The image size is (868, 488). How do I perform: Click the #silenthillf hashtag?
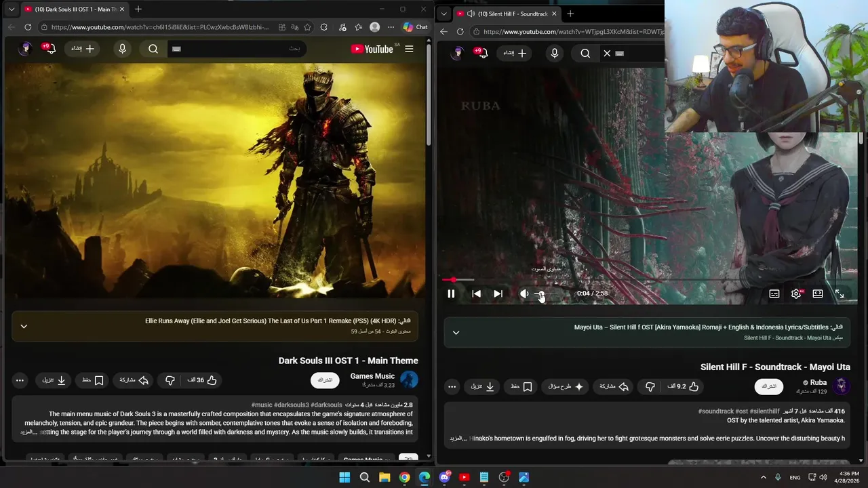764,411
